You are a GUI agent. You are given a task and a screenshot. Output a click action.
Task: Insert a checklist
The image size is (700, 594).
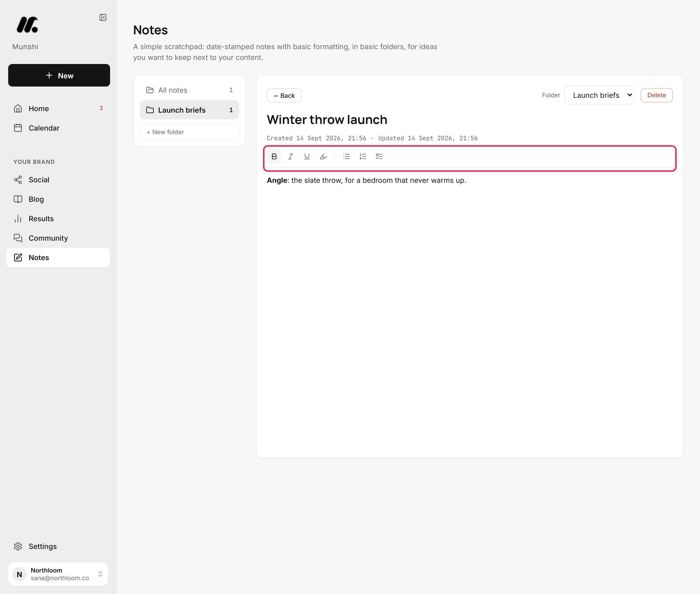[379, 156]
